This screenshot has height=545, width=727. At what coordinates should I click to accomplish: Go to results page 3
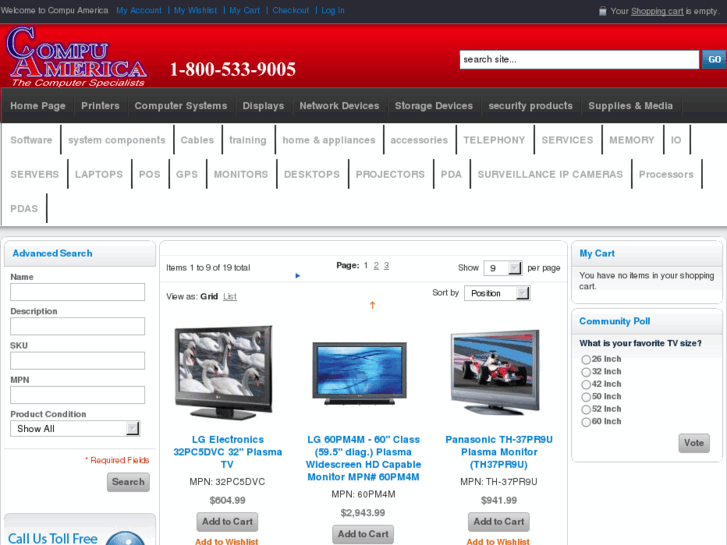386,266
